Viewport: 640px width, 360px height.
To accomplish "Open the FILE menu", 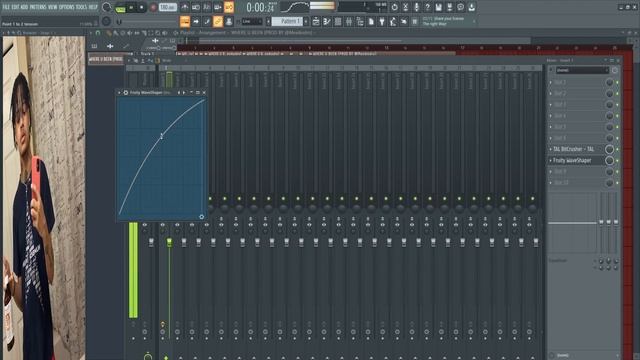I will tap(7, 7).
